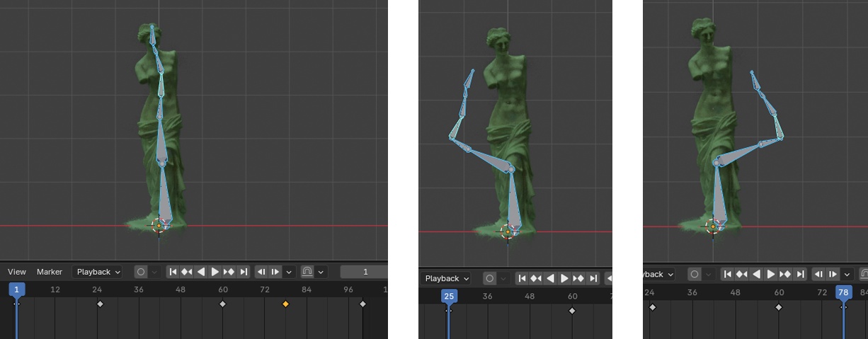Jump to next keyframe in frame 78 timeline
Viewport: 868px width, 339px height.
click(784, 274)
